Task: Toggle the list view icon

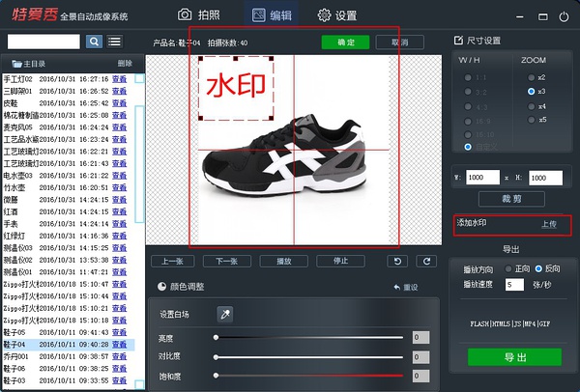Action: coord(115,42)
